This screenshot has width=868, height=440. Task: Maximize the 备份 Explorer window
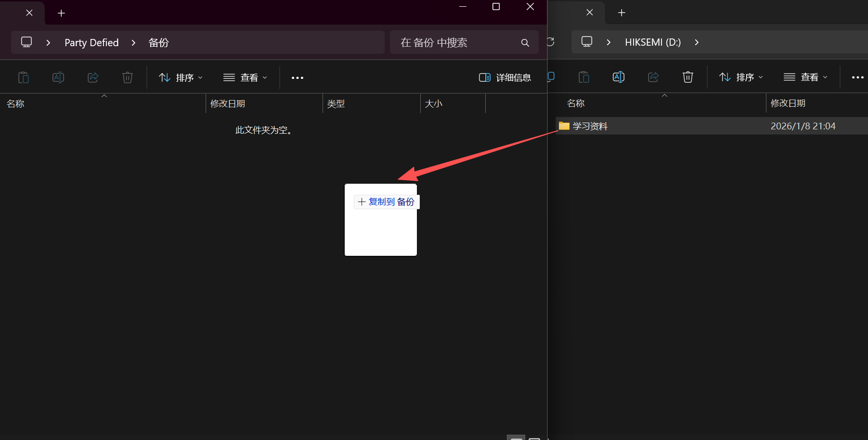pyautogui.click(x=496, y=7)
